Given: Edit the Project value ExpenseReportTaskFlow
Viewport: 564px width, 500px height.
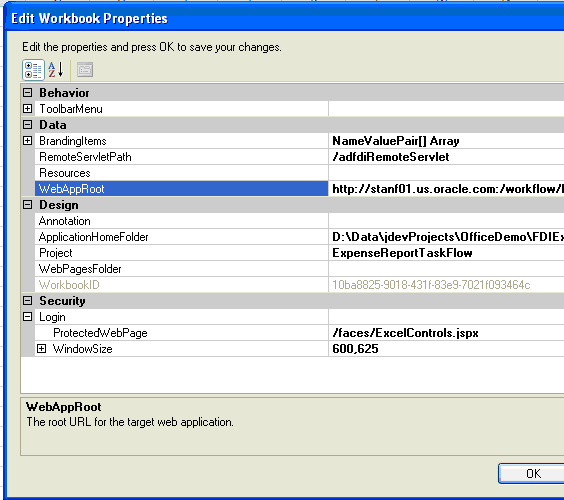Looking at the screenshot, I should coord(446,253).
